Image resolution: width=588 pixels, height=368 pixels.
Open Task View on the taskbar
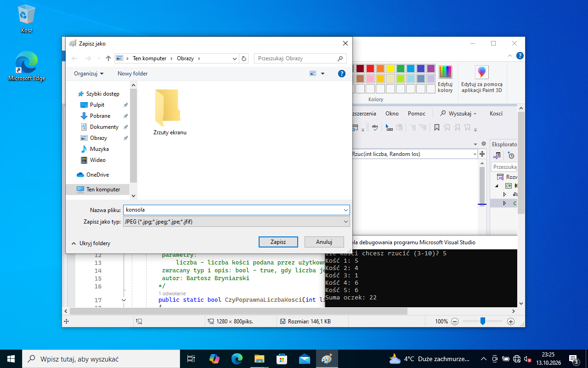(191, 359)
